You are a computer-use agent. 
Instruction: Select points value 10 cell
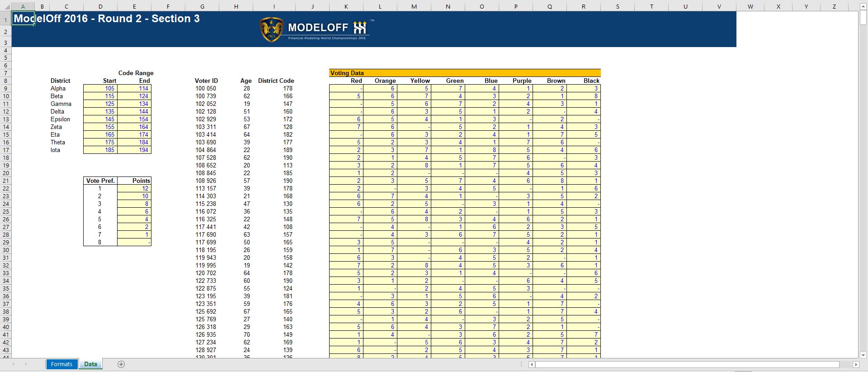point(134,196)
